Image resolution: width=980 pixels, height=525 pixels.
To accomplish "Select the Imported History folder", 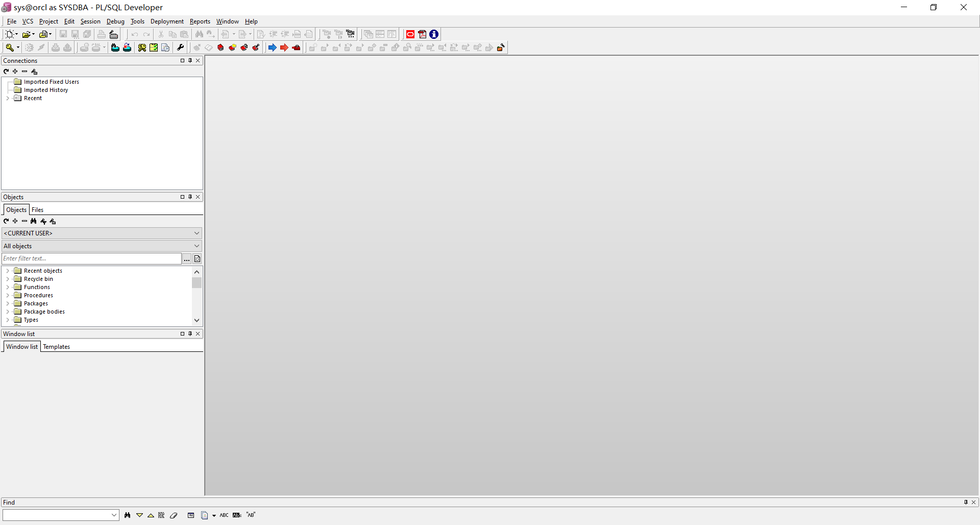I will [x=46, y=90].
